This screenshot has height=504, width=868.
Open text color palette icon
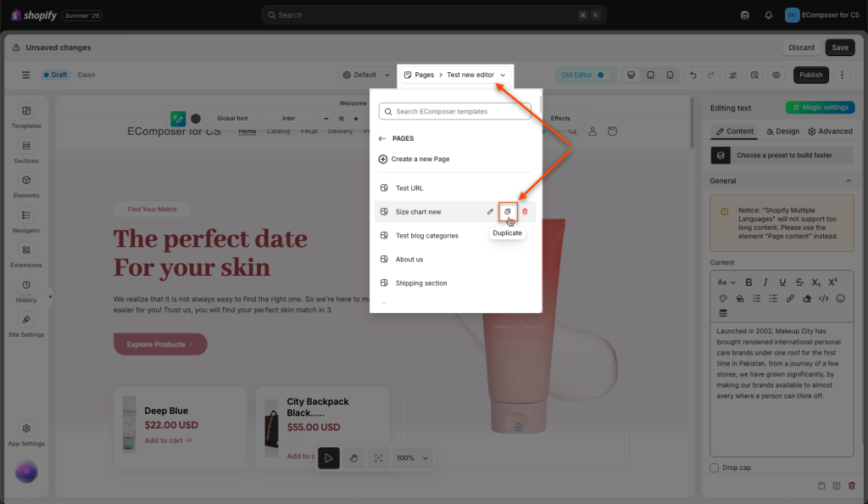point(723,299)
